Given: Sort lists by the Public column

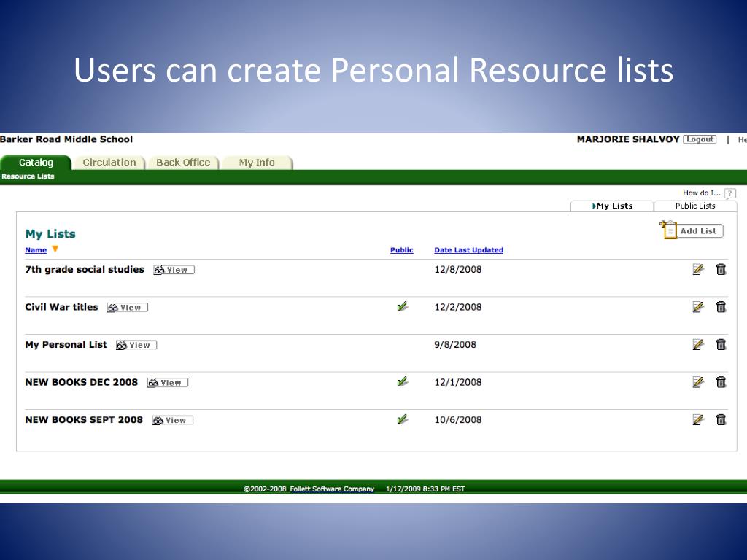Looking at the screenshot, I should [402, 250].
